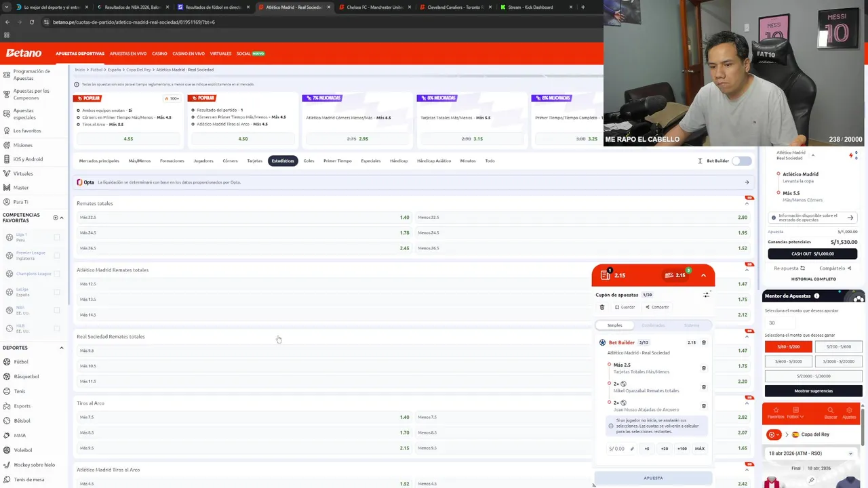Image resolution: width=868 pixels, height=488 pixels.
Task: Open the Casino menu
Action: [x=159, y=54]
